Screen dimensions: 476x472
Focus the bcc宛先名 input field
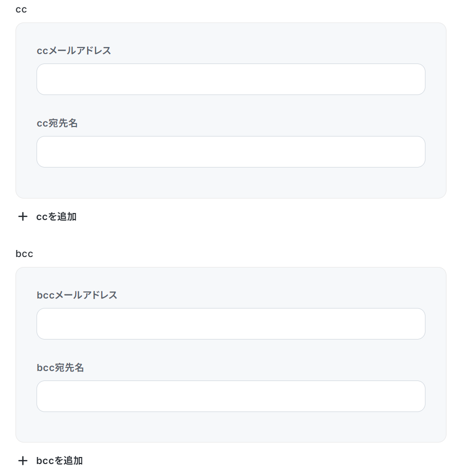[x=231, y=396]
